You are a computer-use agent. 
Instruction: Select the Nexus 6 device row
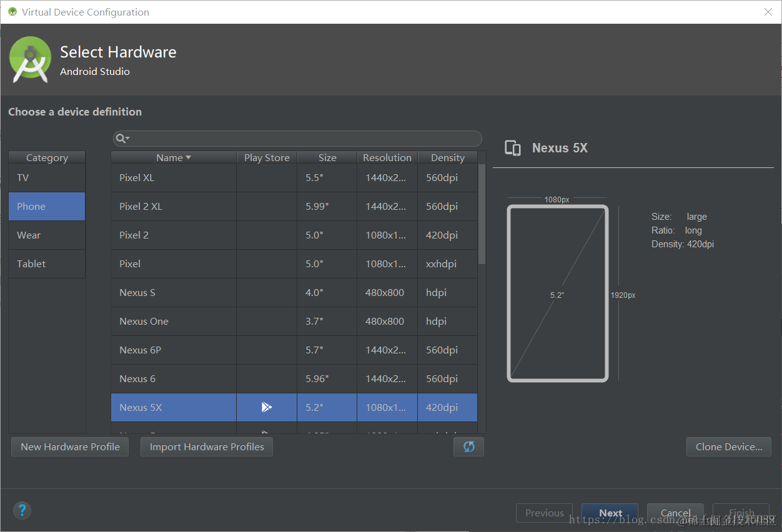tap(294, 379)
